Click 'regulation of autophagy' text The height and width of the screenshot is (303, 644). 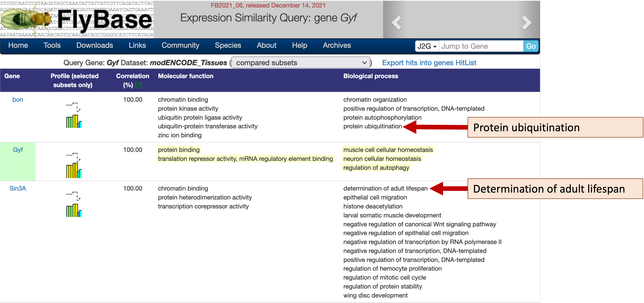tap(376, 168)
